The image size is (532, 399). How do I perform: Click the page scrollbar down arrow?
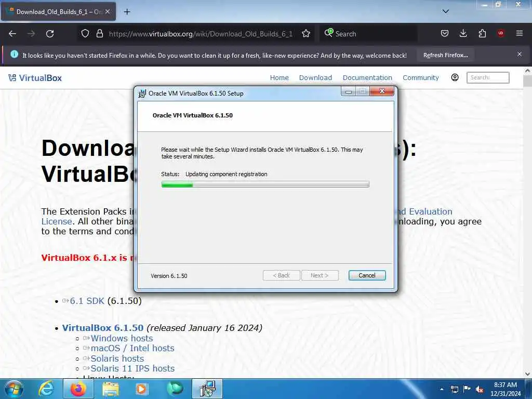pyautogui.click(x=527, y=374)
